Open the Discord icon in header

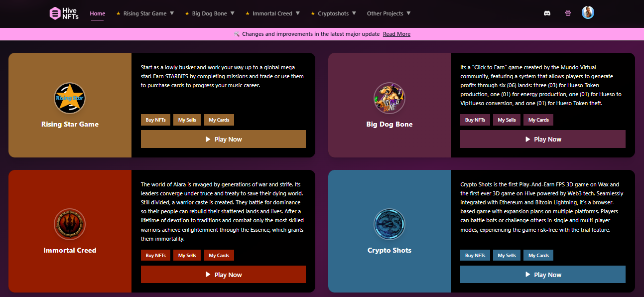pos(547,13)
